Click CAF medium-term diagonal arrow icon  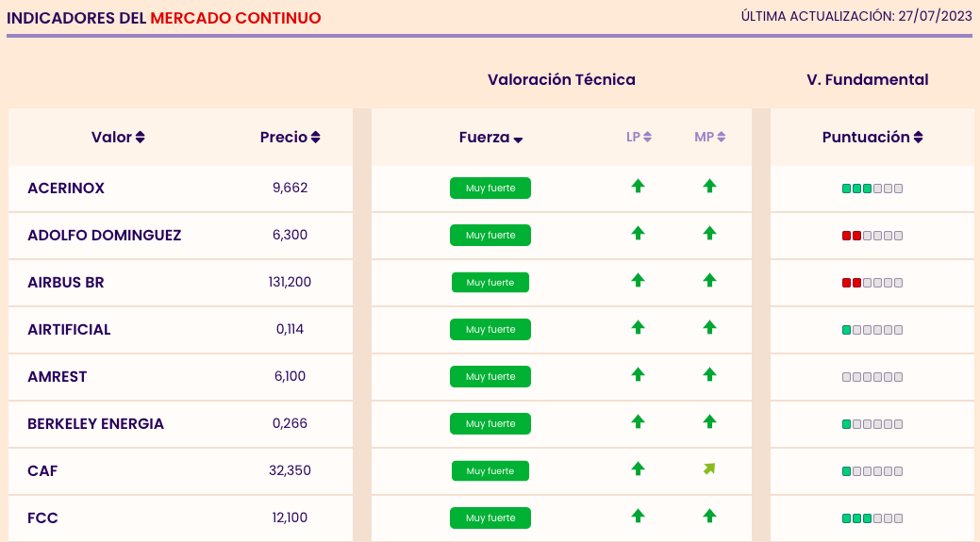[709, 468]
